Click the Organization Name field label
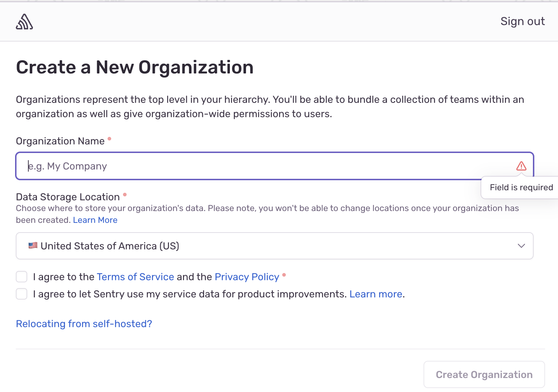The width and height of the screenshot is (558, 392). (x=60, y=141)
